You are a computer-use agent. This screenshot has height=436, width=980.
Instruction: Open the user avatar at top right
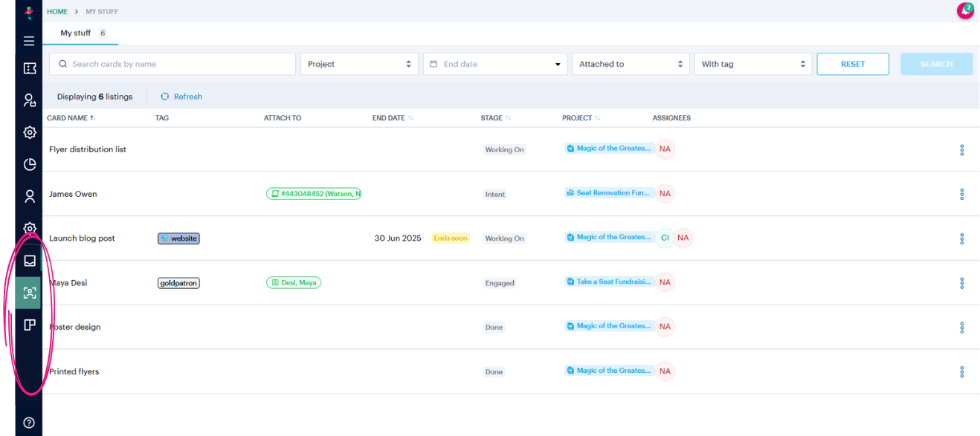click(x=964, y=10)
